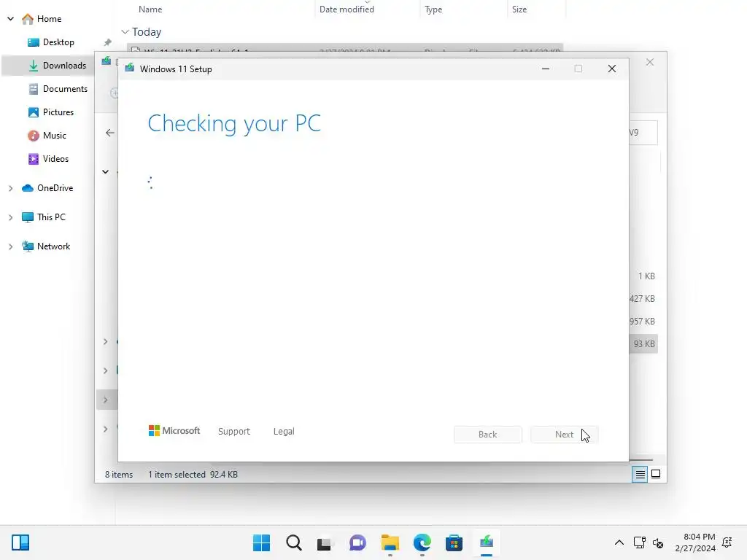Click the Back button in Setup
Image resolution: width=747 pixels, height=560 pixels.
488,435
